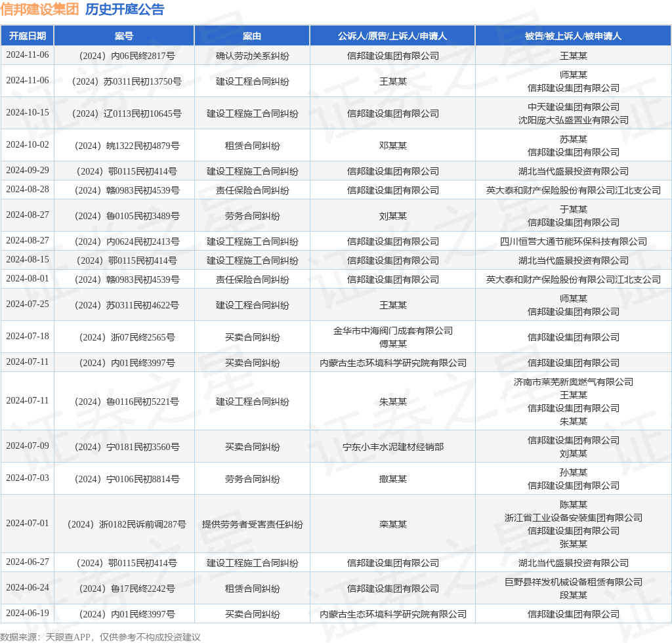Click date cell 2024-09-29
The width and height of the screenshot is (672, 643).
pyautogui.click(x=28, y=170)
